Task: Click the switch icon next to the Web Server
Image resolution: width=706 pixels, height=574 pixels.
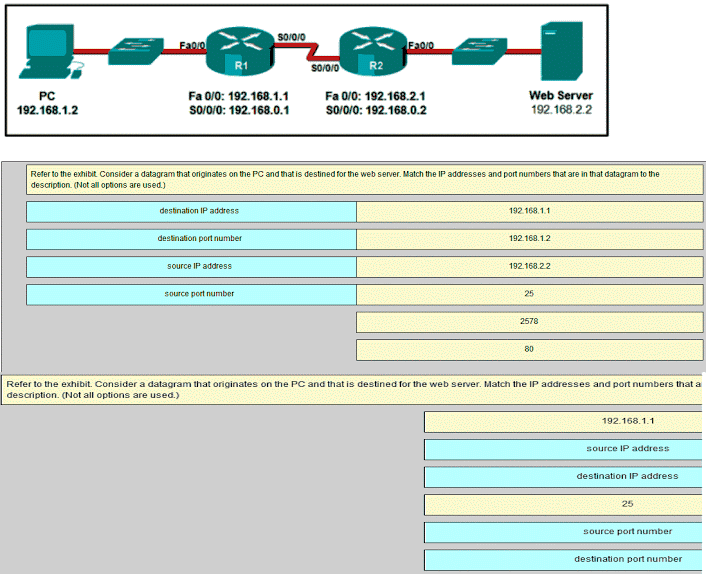Action: point(480,51)
